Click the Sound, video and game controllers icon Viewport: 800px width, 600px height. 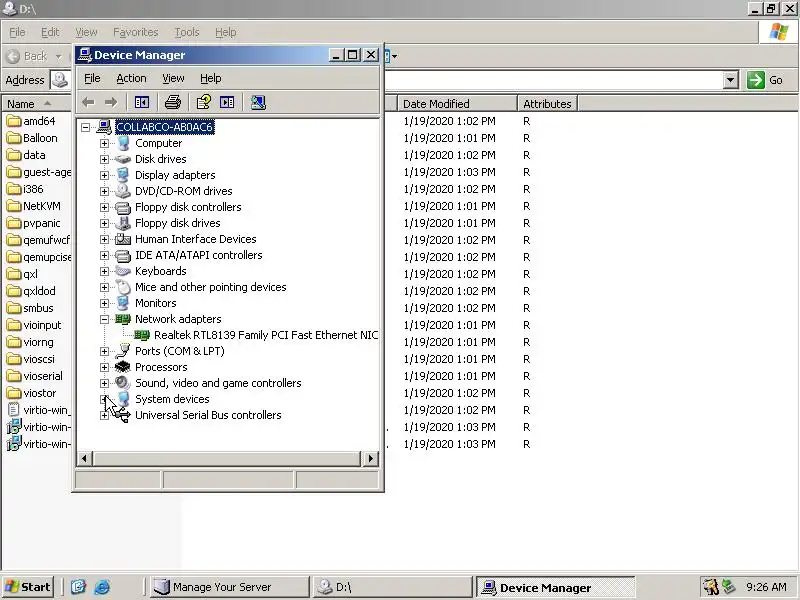122,383
